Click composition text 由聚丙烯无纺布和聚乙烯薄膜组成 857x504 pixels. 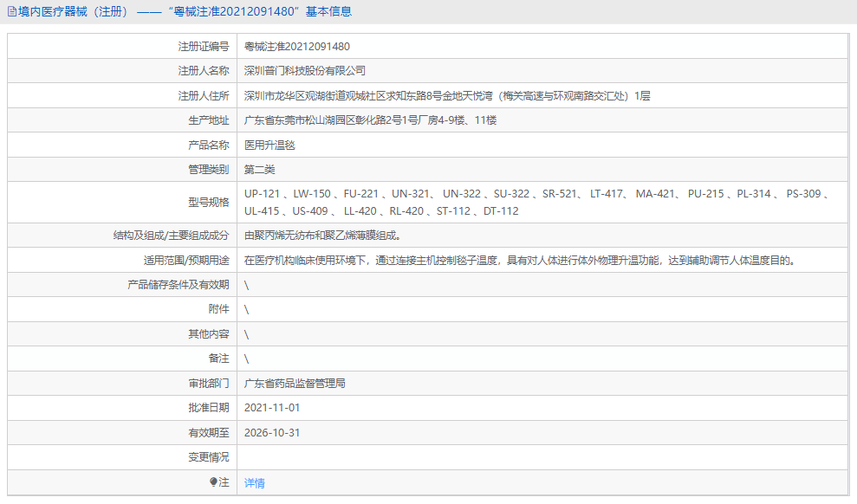pyautogui.click(x=322, y=236)
